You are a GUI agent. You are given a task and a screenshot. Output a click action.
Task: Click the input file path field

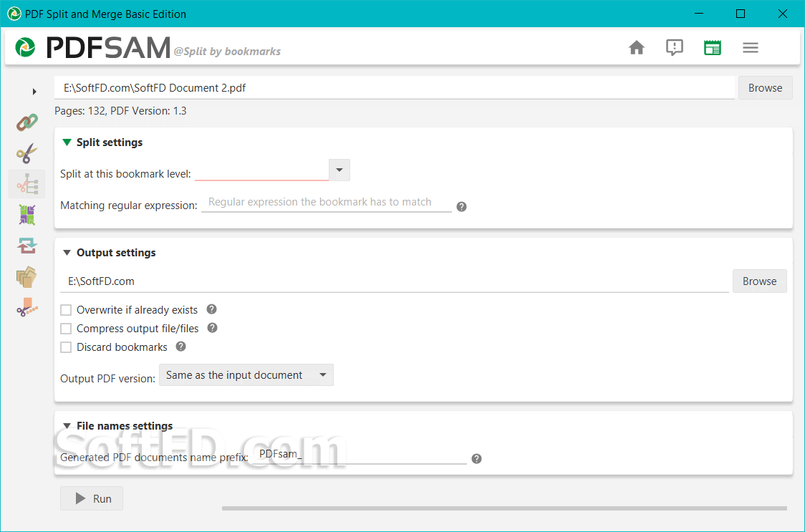(x=395, y=88)
